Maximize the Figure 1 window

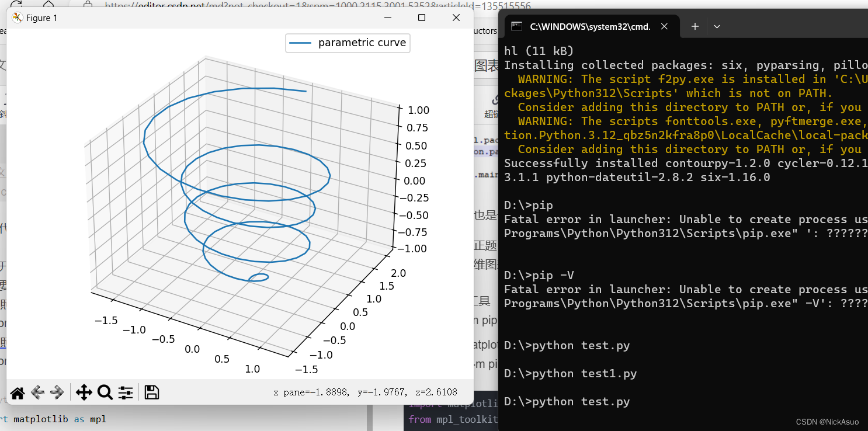[422, 18]
